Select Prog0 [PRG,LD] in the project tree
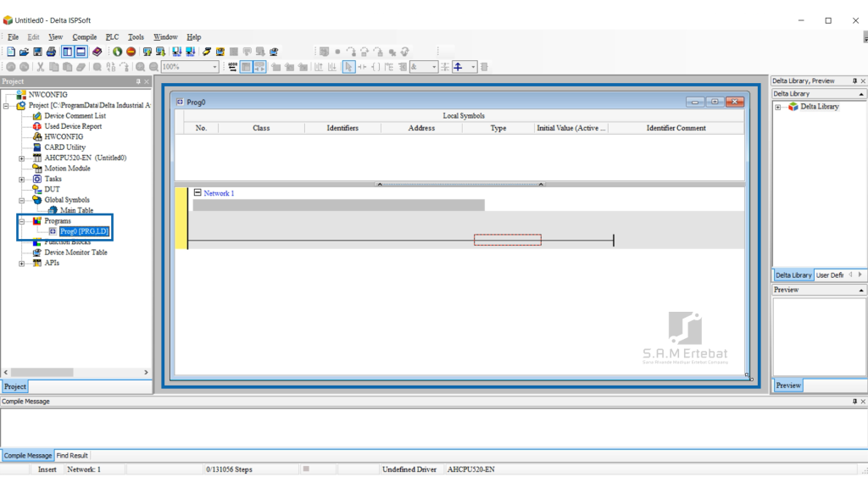868x488 pixels. [x=84, y=231]
